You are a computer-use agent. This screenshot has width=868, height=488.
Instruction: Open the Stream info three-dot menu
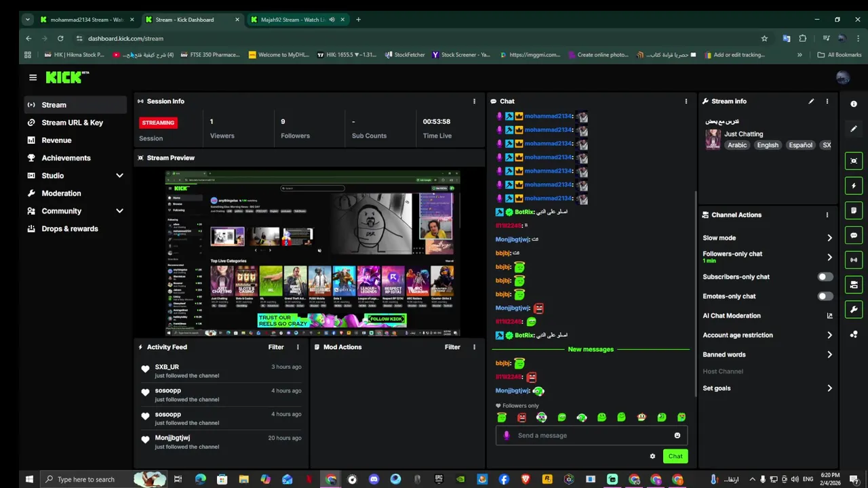pos(827,101)
